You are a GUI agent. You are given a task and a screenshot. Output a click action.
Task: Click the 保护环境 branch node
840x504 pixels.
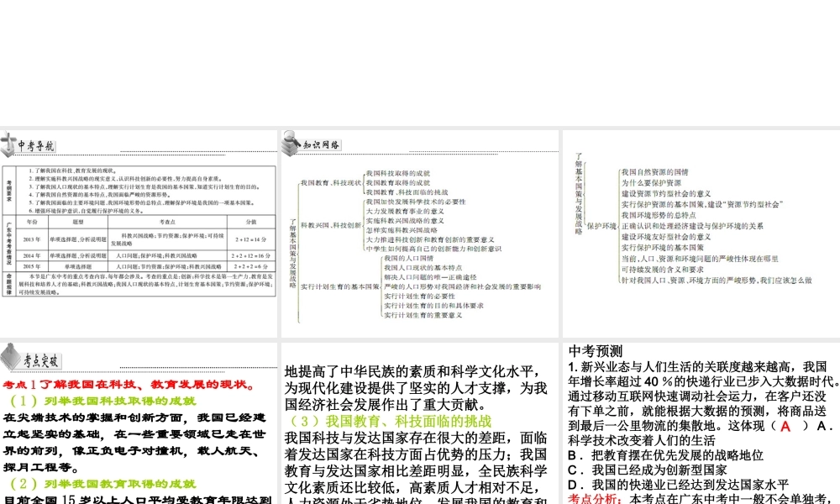point(601,226)
